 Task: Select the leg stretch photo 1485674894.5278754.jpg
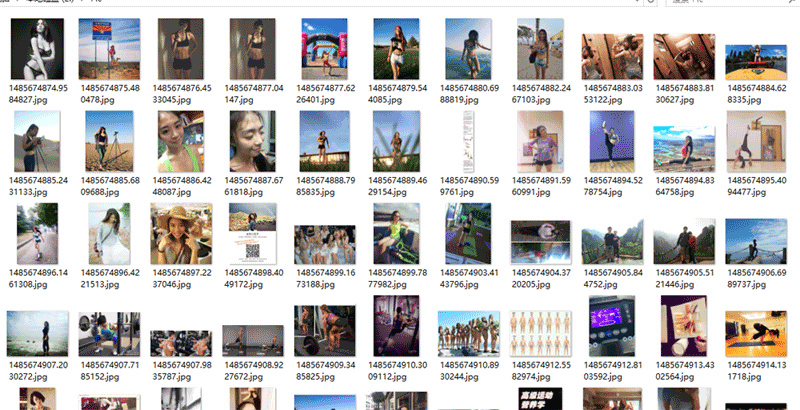pos(612,141)
